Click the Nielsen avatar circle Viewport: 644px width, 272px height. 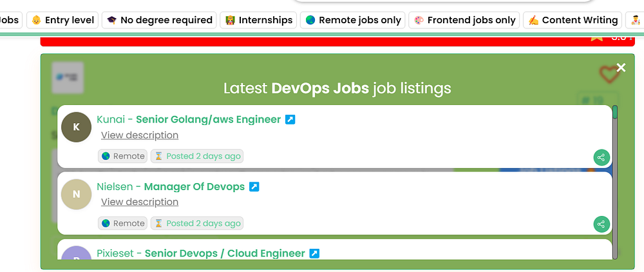coord(77,194)
